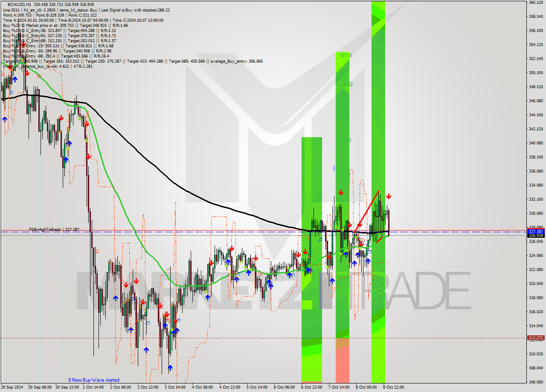Click the '8 Oct 22:00' time axis label
The width and height of the screenshot is (546, 392).
(393, 387)
